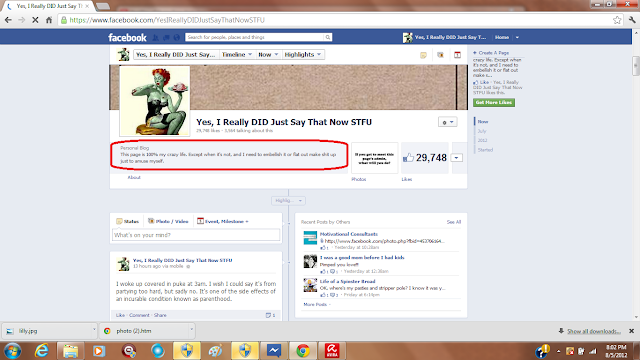The image size is (640, 360).
Task: Open the Highlights filter on timeline spine
Action: 288,200
